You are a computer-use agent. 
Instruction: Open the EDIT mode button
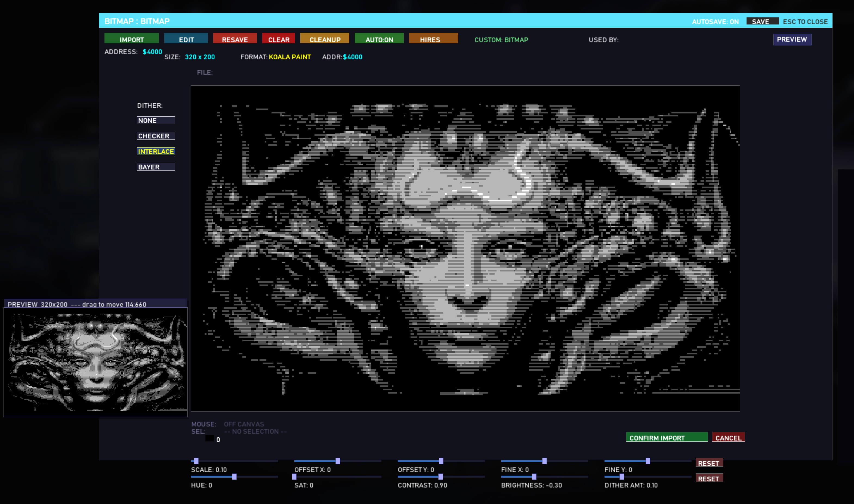pos(186,38)
